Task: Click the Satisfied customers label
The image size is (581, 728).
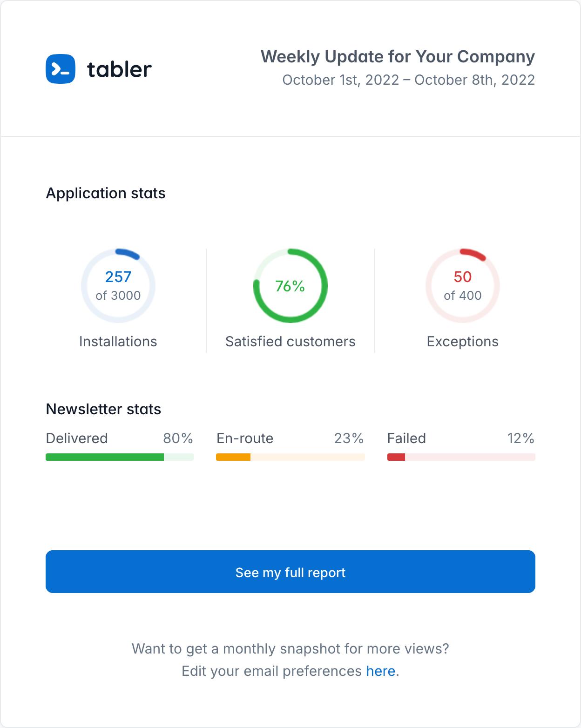Action: coord(290,342)
